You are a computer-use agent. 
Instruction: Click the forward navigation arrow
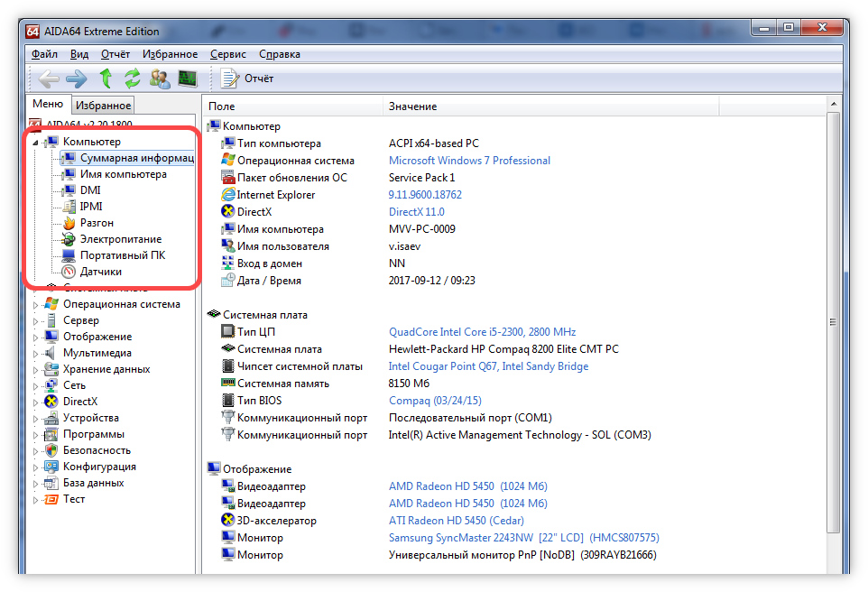[77, 79]
